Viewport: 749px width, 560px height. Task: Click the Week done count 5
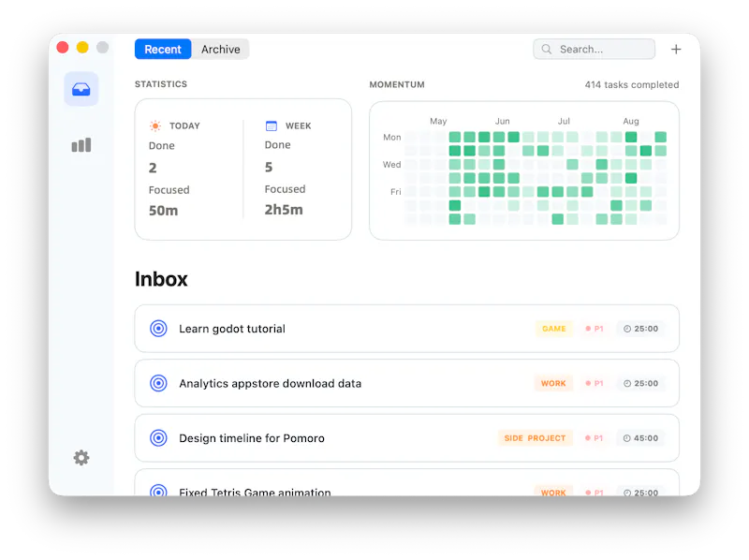tap(269, 167)
